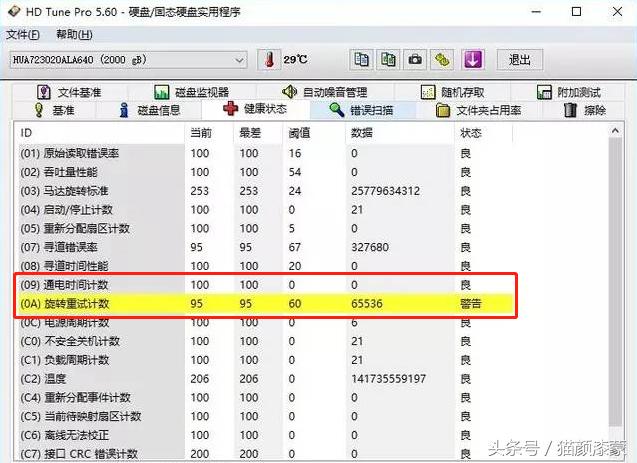Switch to the 错误扫描 tab
This screenshot has height=463, width=637.
[362, 110]
